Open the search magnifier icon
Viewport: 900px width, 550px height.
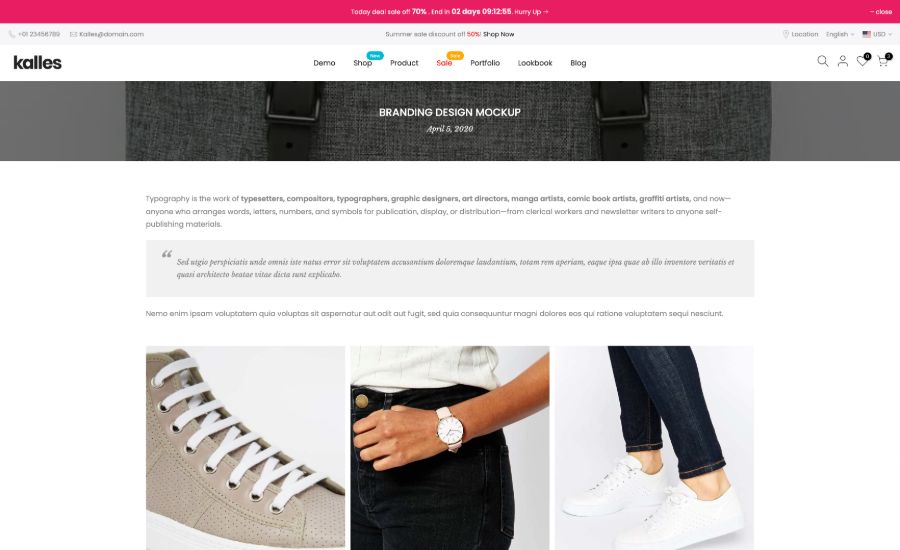point(823,61)
